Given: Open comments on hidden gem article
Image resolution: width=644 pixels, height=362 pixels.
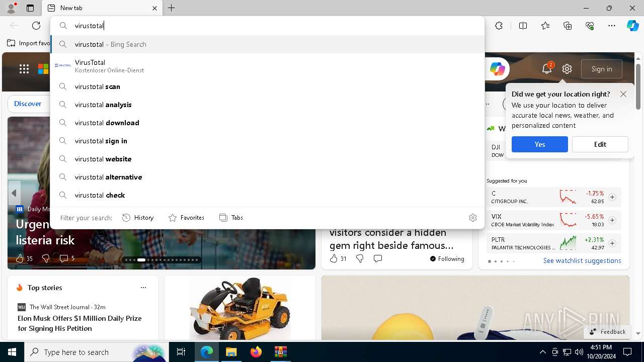Looking at the screenshot, I should [x=378, y=258].
